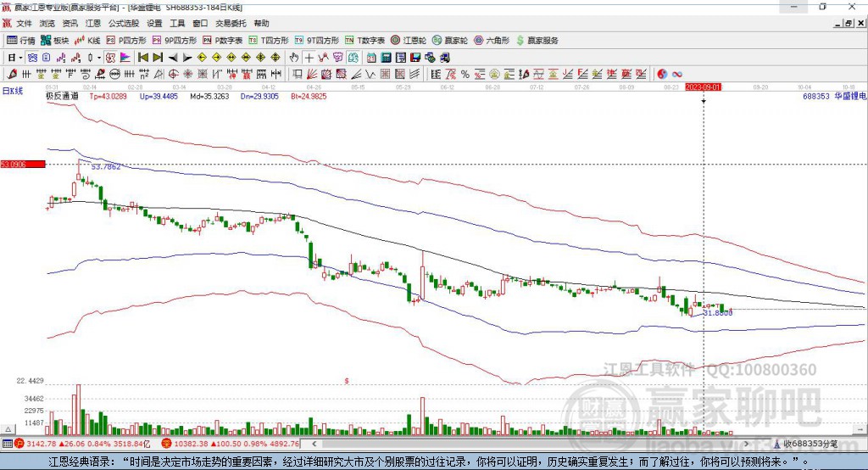This screenshot has width=868, height=470.
Task: Click the horizontal scrollbar right arrow
Action: [x=746, y=444]
